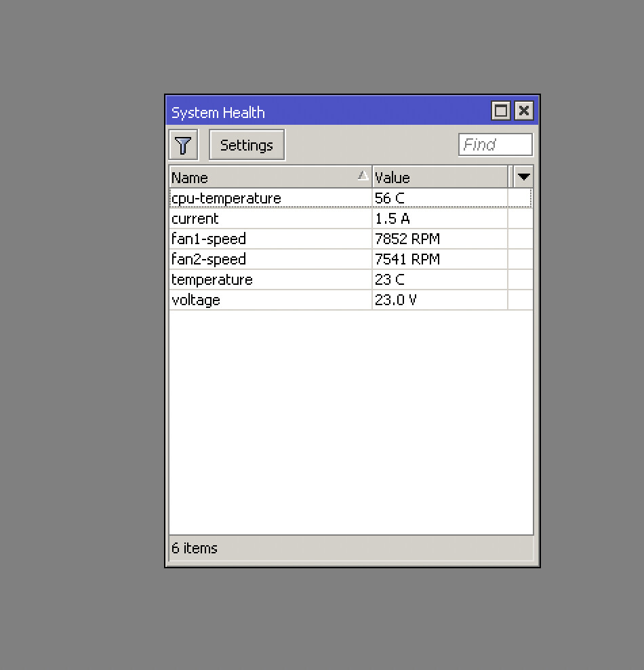Open the filter funnel icon
This screenshot has width=644, height=670.
tap(182, 144)
